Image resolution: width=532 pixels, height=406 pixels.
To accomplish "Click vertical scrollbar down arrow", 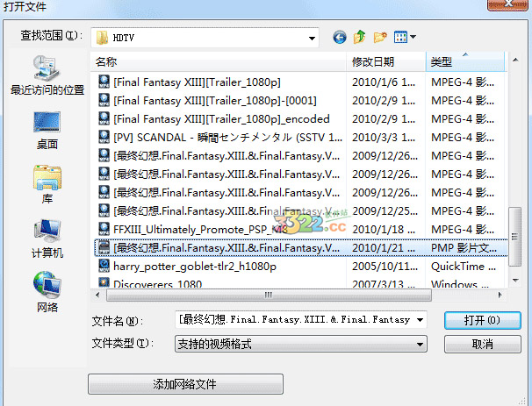I will [515, 280].
